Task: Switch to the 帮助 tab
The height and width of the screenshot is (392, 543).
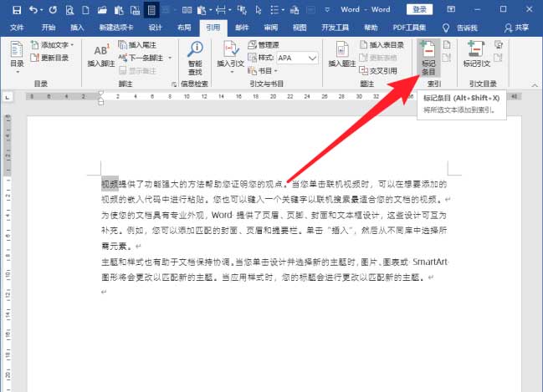Action: (371, 28)
